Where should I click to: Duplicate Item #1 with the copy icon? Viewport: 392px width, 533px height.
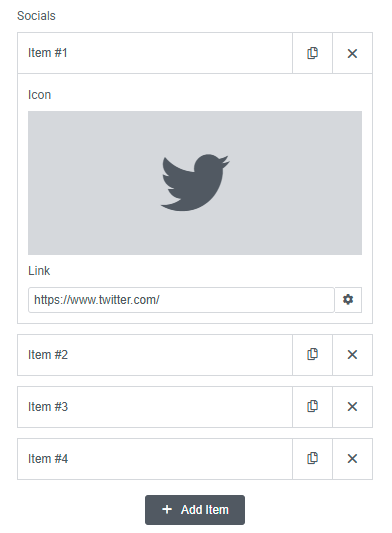pos(312,53)
